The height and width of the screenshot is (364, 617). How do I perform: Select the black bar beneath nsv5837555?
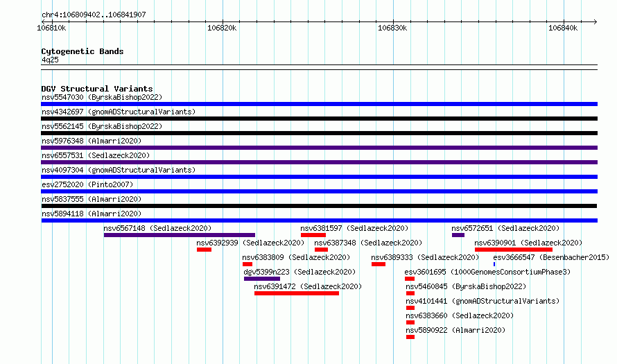[x=319, y=206]
